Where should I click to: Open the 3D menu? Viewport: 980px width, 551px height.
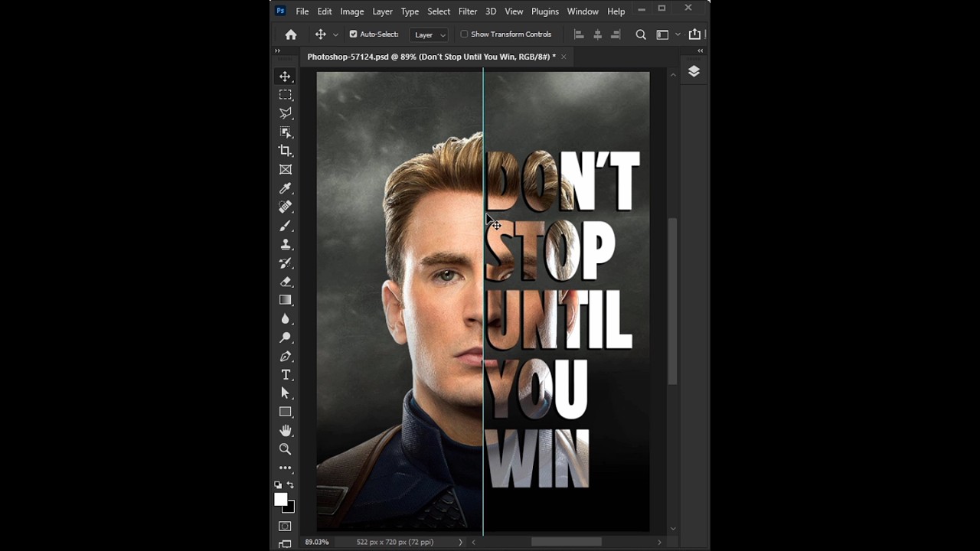pyautogui.click(x=491, y=11)
